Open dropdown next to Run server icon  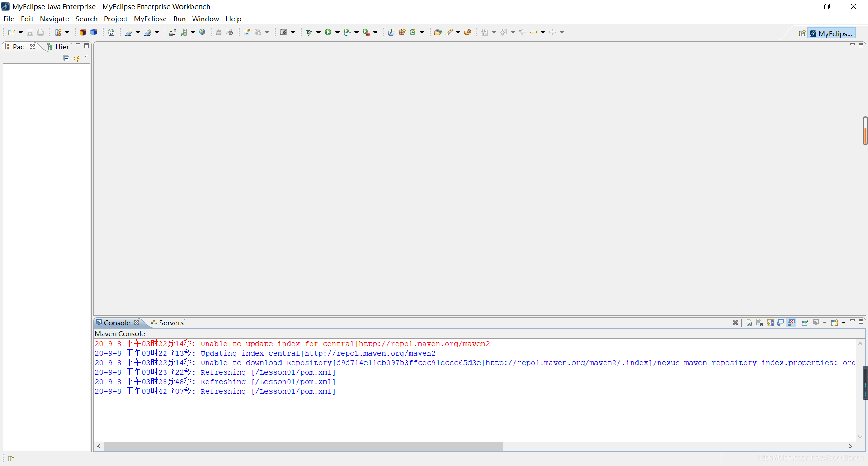click(x=193, y=32)
